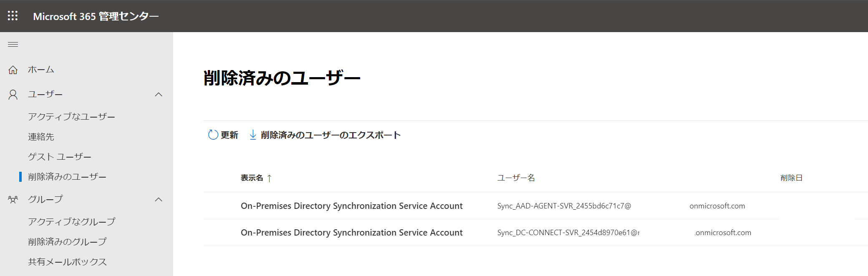Click the sort arrow beside 表示名
This screenshot has width=868, height=276.
coord(270,178)
